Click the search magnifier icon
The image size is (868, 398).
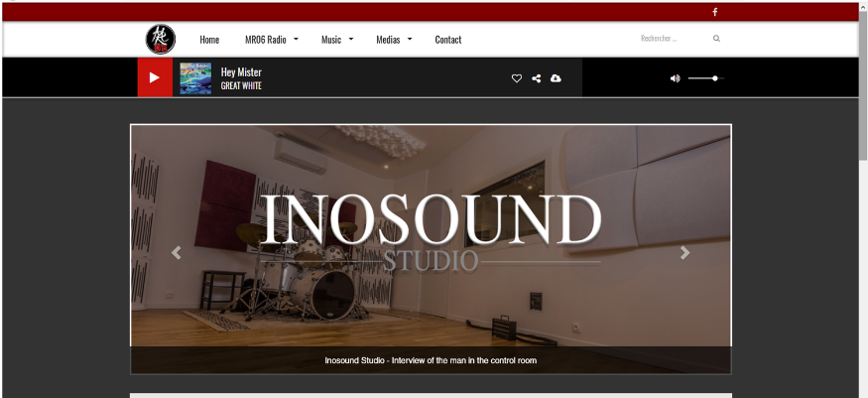point(716,39)
